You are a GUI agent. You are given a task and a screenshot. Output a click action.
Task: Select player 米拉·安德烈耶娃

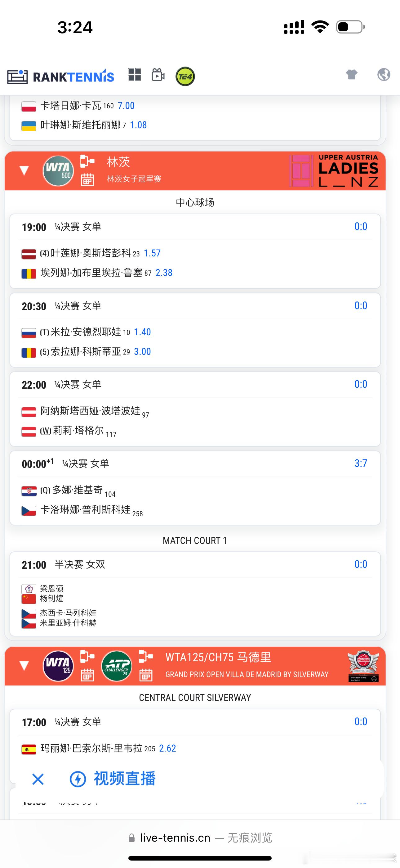tap(86, 332)
